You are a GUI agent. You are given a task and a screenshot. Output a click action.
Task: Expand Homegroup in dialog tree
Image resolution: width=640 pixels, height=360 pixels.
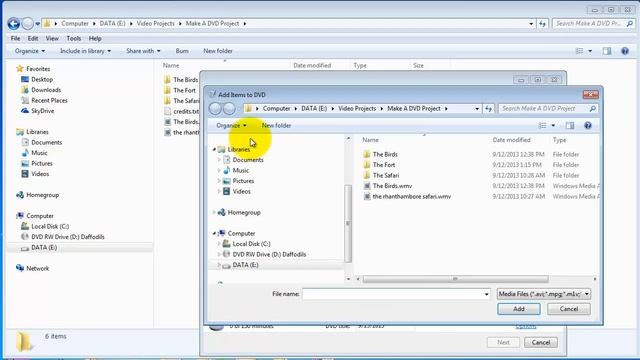point(214,212)
